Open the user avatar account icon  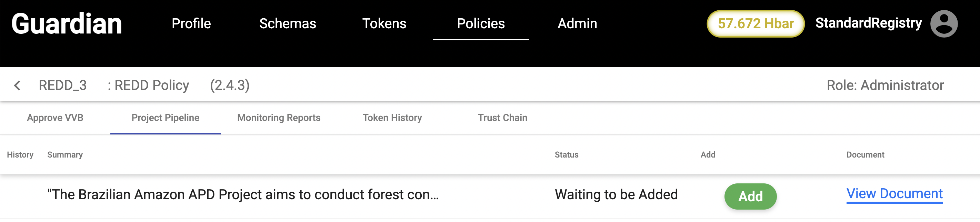point(943,23)
